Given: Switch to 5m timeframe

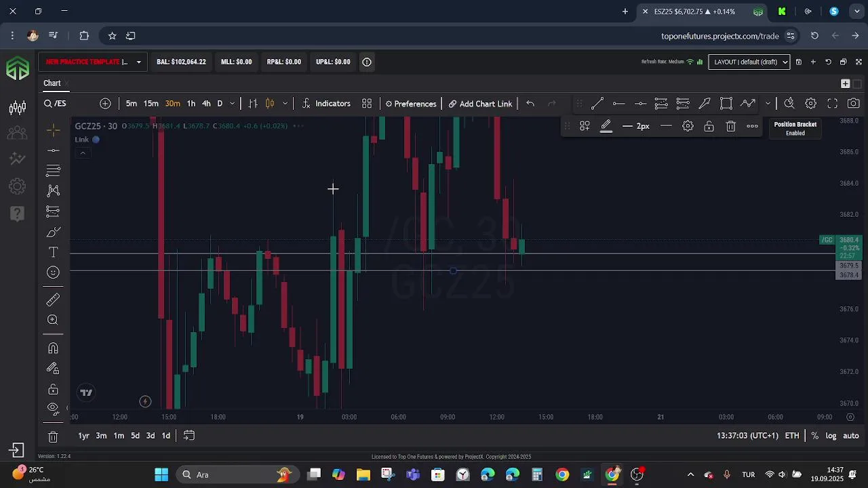Looking at the screenshot, I should 132,104.
